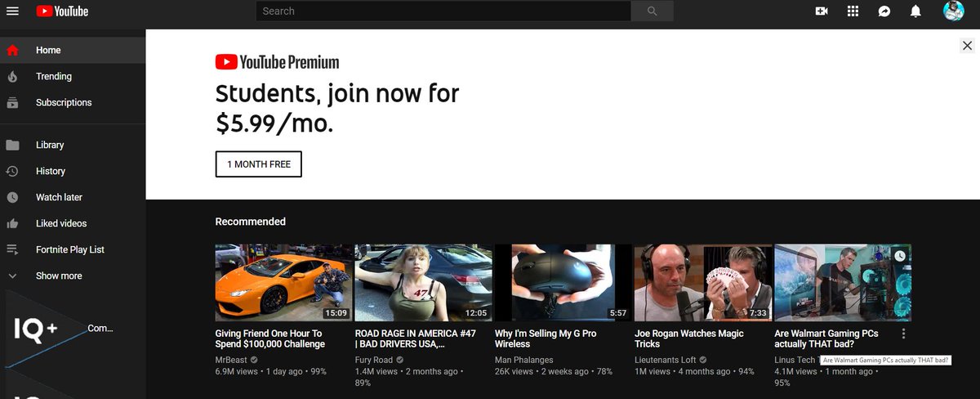The width and height of the screenshot is (980, 399).
Task: Click the Fortnite Play List playlist icon
Action: point(12,249)
